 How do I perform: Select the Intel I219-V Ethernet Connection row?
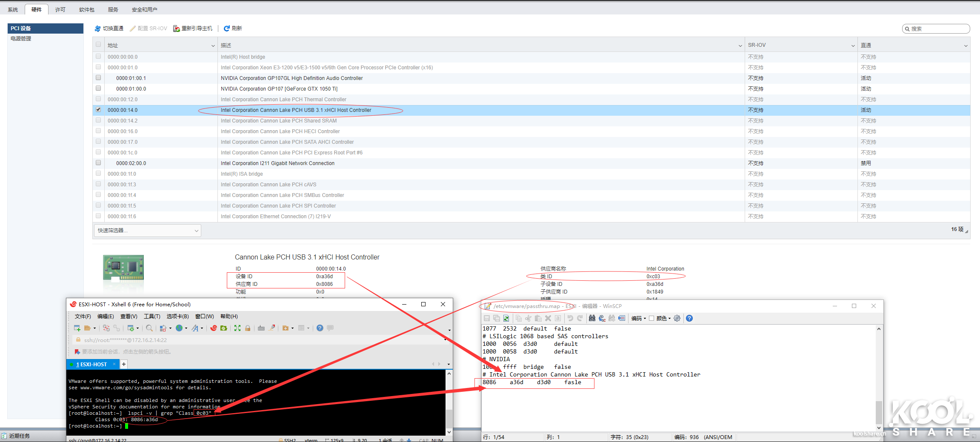point(531,217)
